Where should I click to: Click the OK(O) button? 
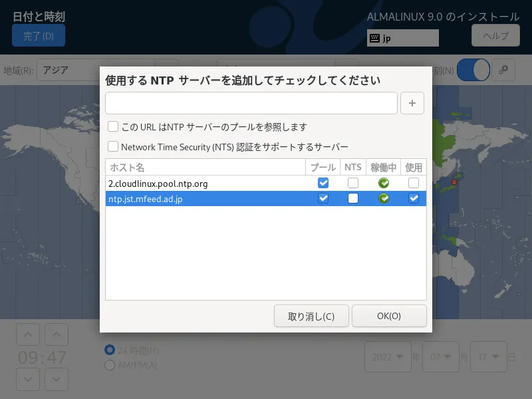(389, 317)
